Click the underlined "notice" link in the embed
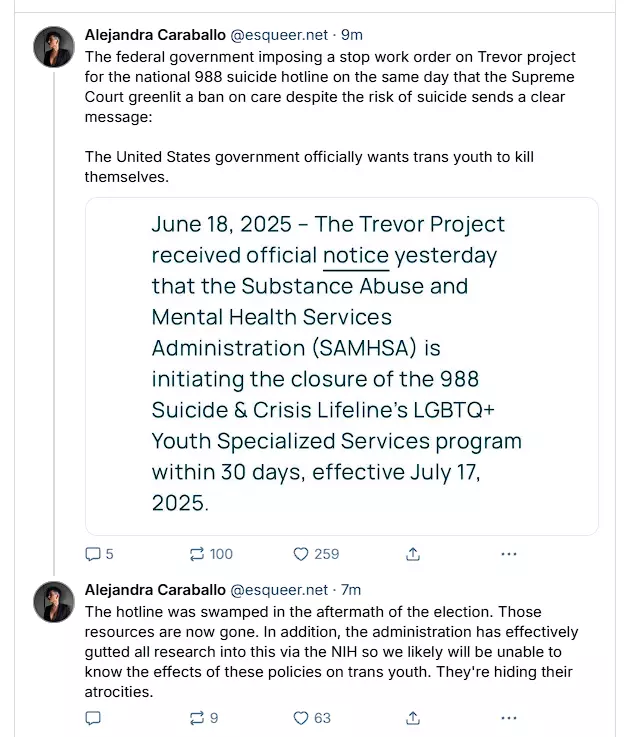The image size is (625, 737). pyautogui.click(x=355, y=255)
